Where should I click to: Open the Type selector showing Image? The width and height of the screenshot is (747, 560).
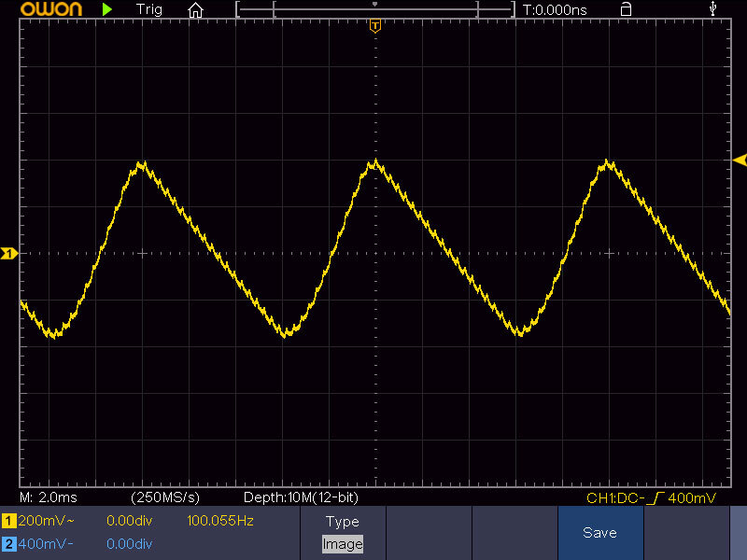342,543
